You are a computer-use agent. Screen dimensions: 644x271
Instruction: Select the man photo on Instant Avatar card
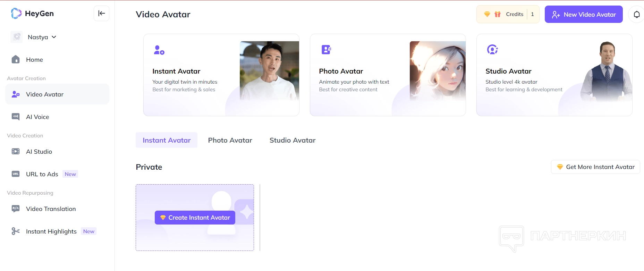click(x=269, y=71)
